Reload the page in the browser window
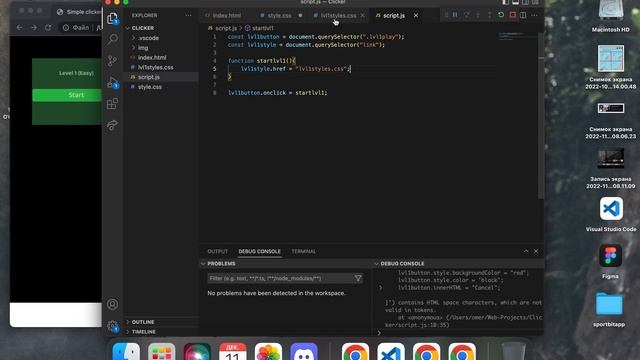The height and width of the screenshot is (360, 640). tap(48, 27)
